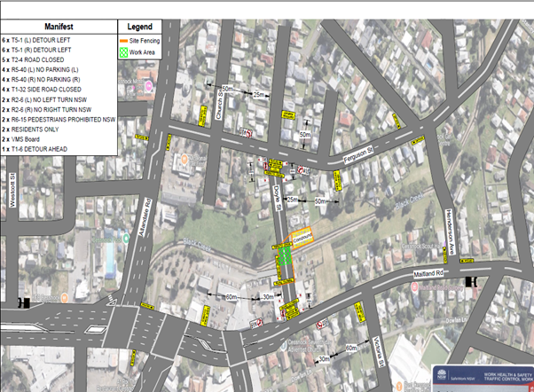Select the no-turn sign on Maitland Rd west of Doyle St
The image size is (534, 392).
[x=256, y=323]
